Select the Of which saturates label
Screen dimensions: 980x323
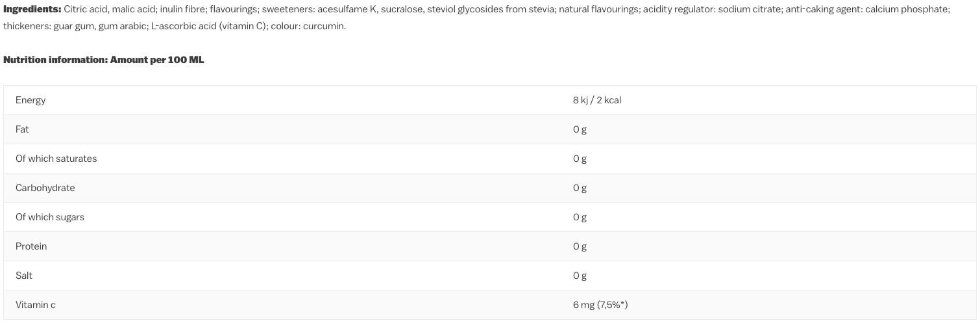56,159
